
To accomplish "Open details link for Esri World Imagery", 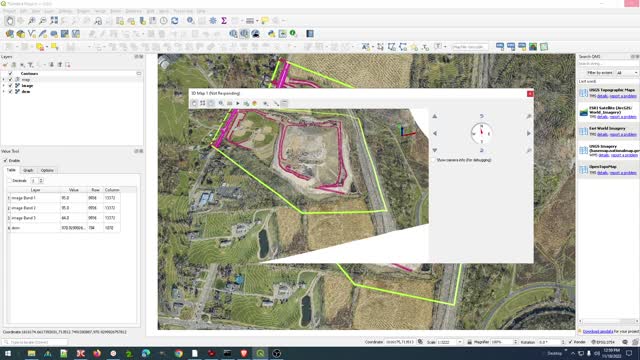I will tap(602, 134).
